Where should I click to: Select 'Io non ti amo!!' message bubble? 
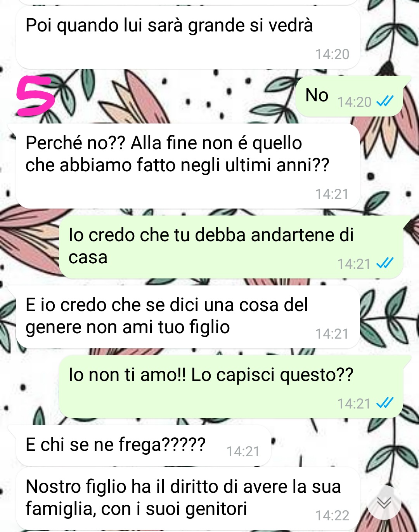pos(231,386)
